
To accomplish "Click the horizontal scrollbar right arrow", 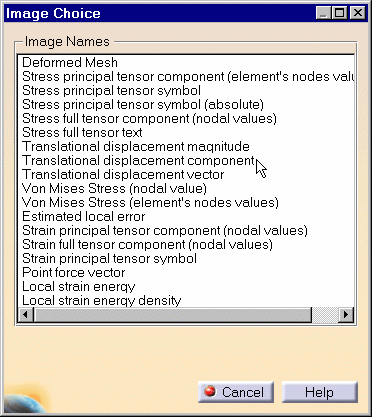I will coord(346,314).
